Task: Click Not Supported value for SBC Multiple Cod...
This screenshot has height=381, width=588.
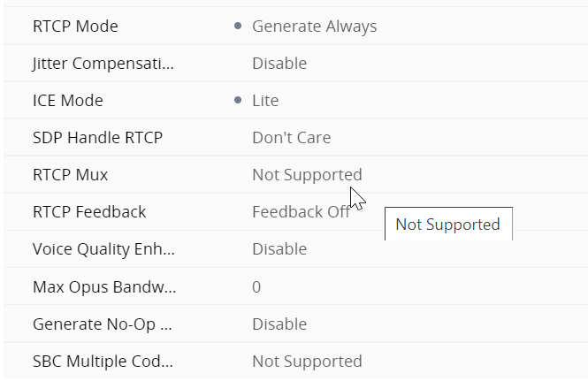Action: [x=307, y=362]
